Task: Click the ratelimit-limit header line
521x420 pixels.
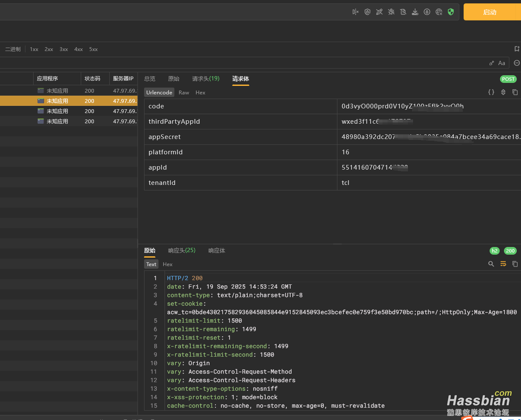Action: click(204, 321)
